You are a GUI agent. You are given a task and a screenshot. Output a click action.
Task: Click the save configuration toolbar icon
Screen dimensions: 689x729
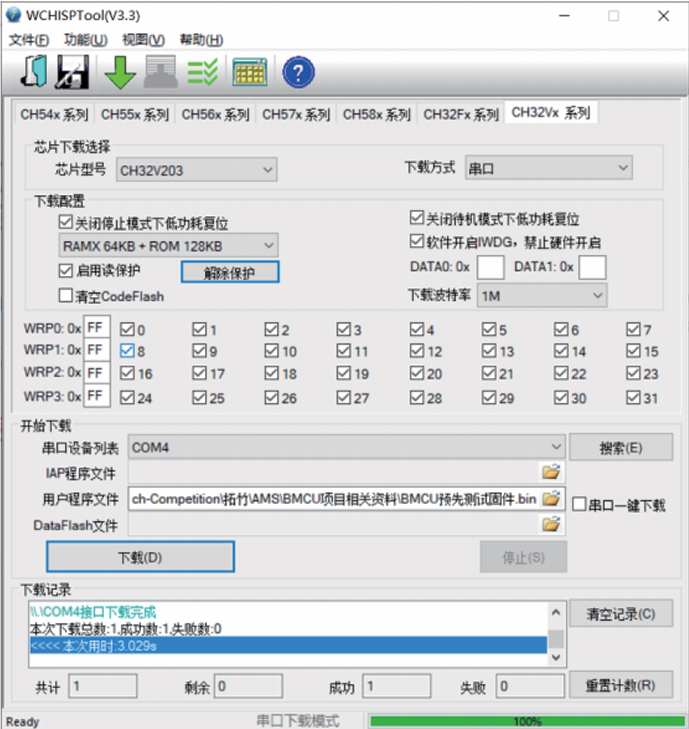click(73, 72)
